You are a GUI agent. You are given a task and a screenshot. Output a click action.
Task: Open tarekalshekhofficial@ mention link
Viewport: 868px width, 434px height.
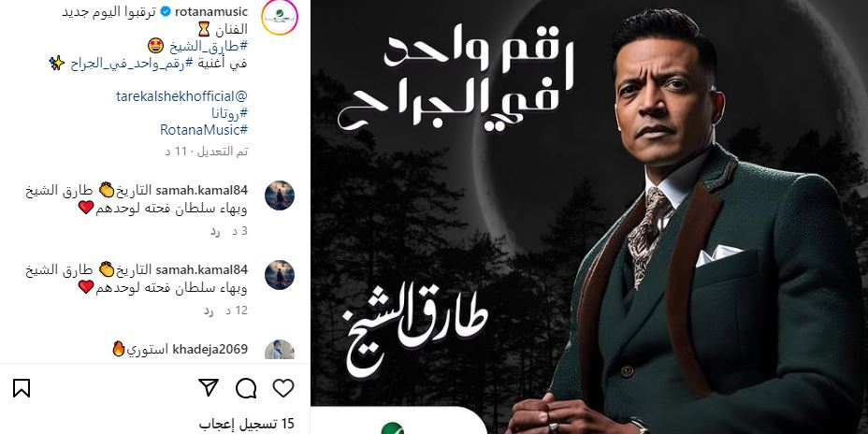click(x=181, y=96)
